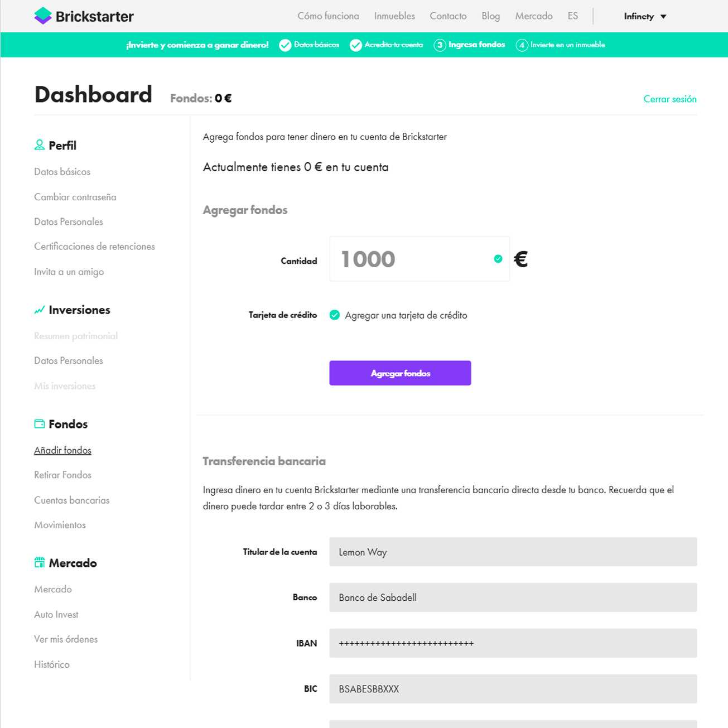Click the Inversiones chart icon

tap(39, 310)
